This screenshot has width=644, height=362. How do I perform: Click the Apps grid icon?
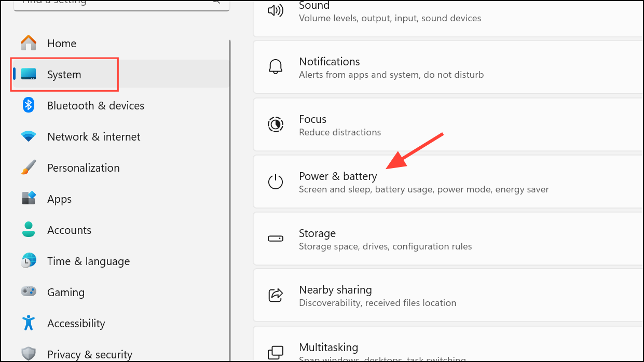[x=29, y=199]
